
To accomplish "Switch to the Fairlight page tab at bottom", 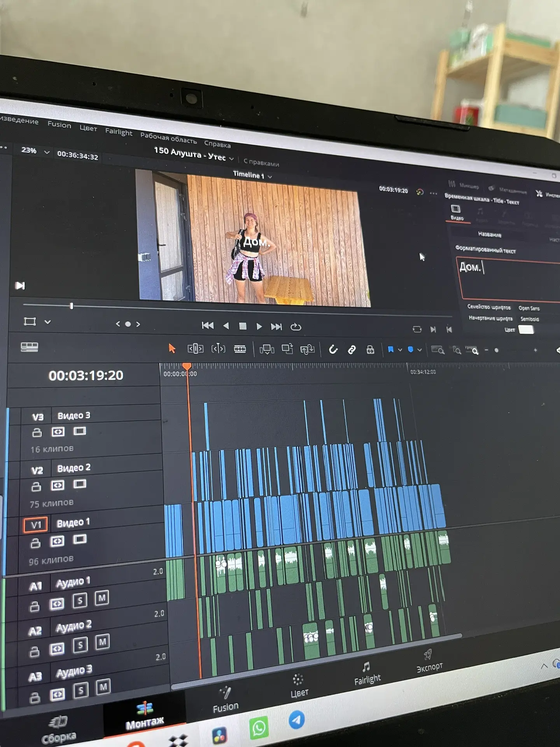I will pos(367,674).
